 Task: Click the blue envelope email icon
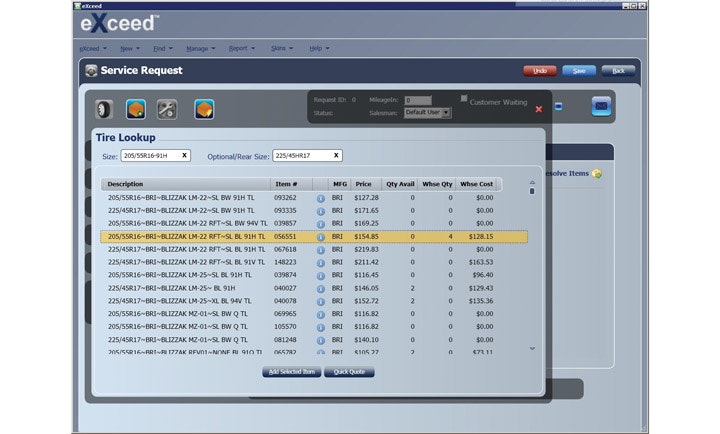pos(601,106)
